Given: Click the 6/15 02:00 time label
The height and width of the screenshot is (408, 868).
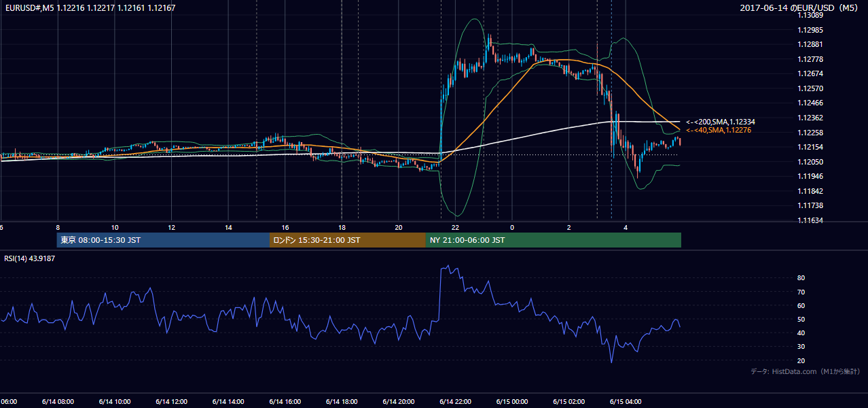Looking at the screenshot, I should tap(569, 401).
